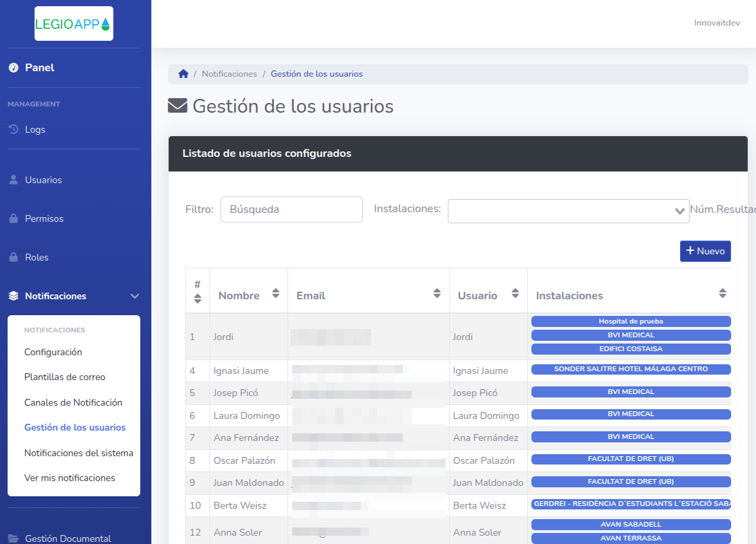The image size is (756, 544).
Task: Open Roles in the sidebar
Action: (37, 257)
